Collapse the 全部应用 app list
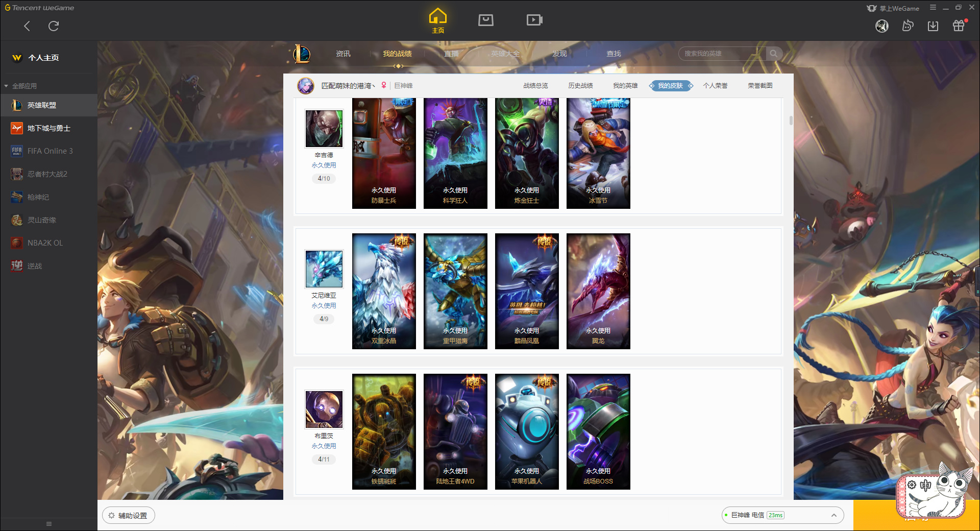 [x=20, y=86]
